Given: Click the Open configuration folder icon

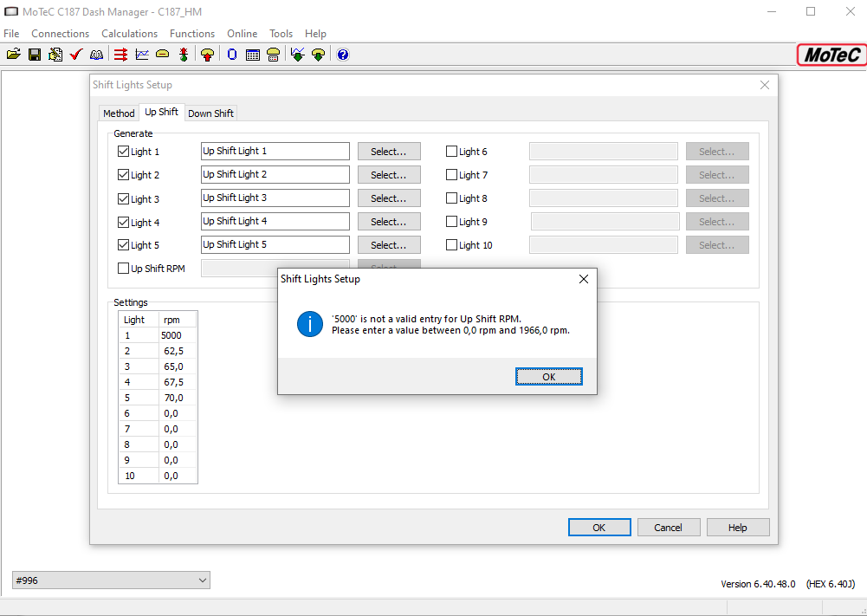Looking at the screenshot, I should [14, 55].
